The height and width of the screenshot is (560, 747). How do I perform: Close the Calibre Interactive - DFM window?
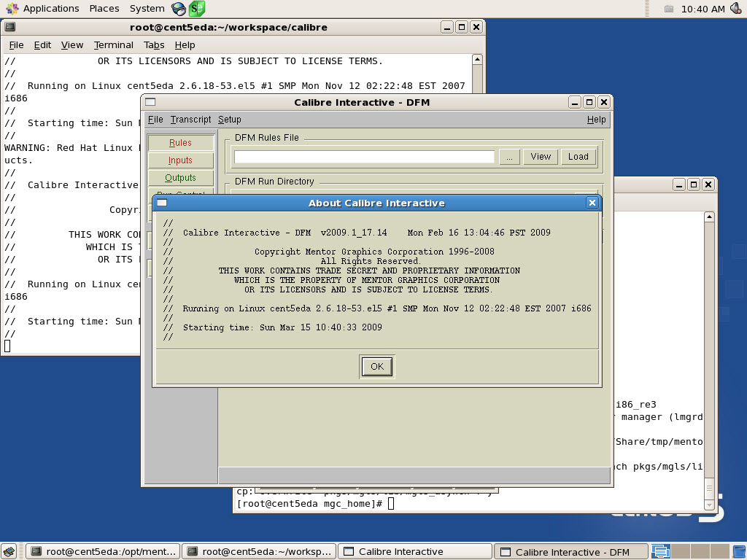click(x=603, y=102)
